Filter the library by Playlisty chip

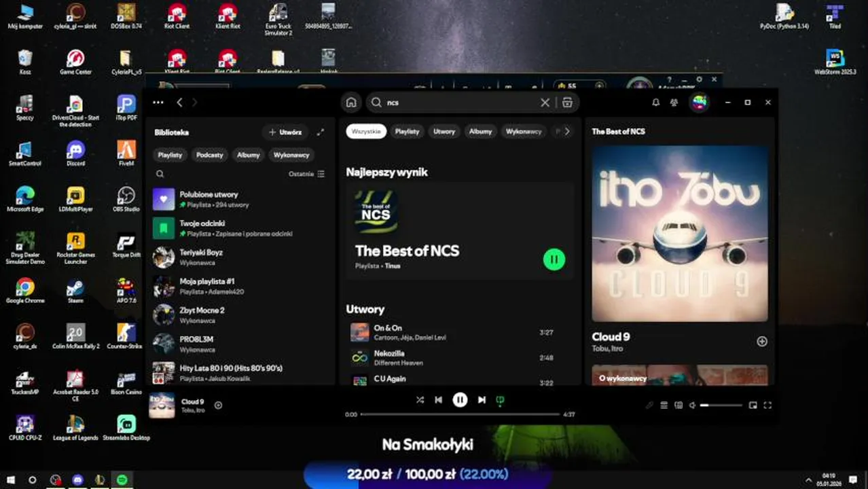170,155
